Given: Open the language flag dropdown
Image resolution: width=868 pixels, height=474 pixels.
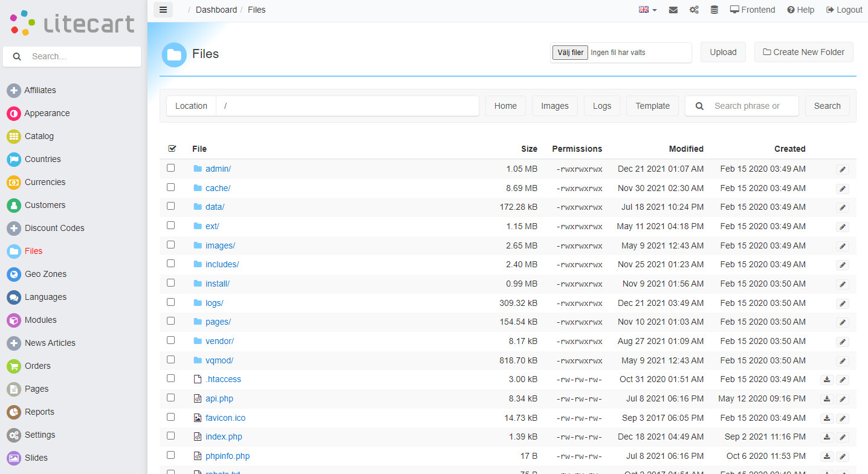Looking at the screenshot, I should tap(647, 10).
